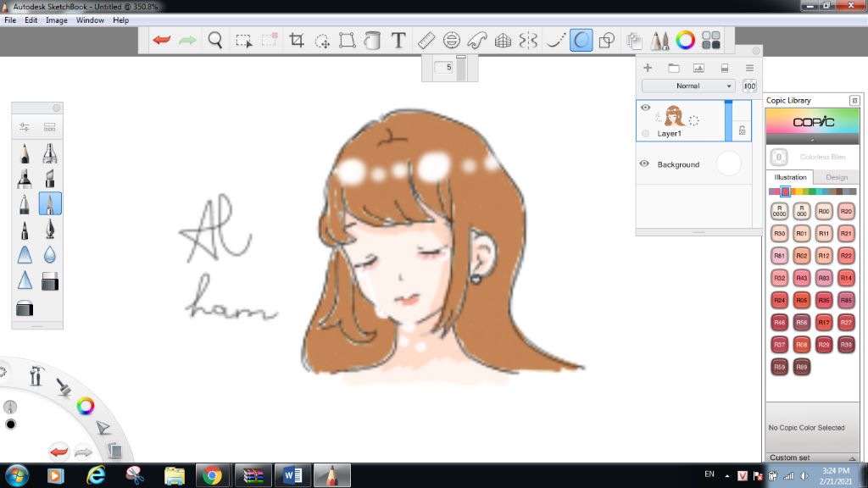Select Copic color R0000
Viewport: 868px width, 488px height.
point(780,211)
